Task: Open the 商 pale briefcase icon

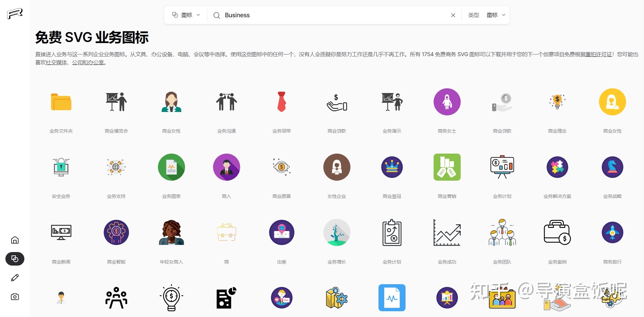Action: (227, 232)
